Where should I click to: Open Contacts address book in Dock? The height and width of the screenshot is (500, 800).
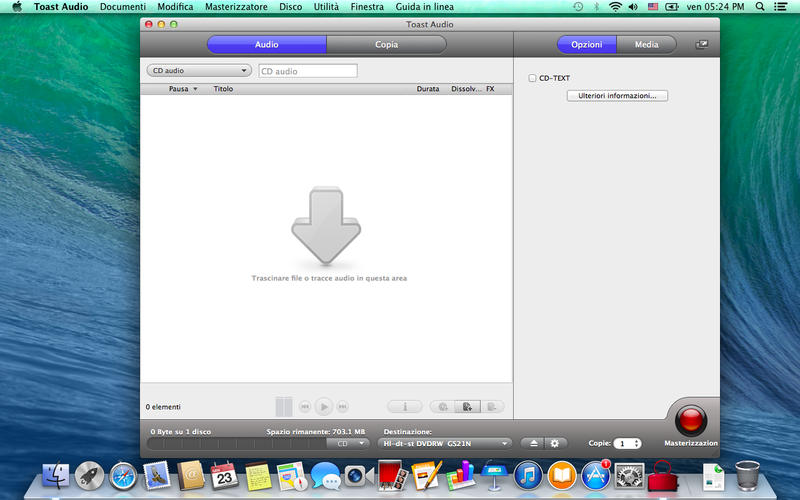(x=190, y=475)
